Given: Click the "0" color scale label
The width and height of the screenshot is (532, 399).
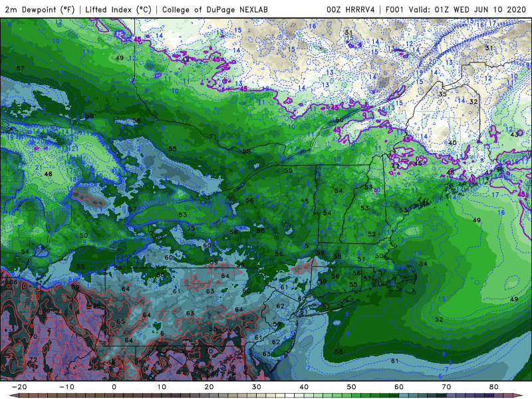Looking at the screenshot, I should click(114, 387).
